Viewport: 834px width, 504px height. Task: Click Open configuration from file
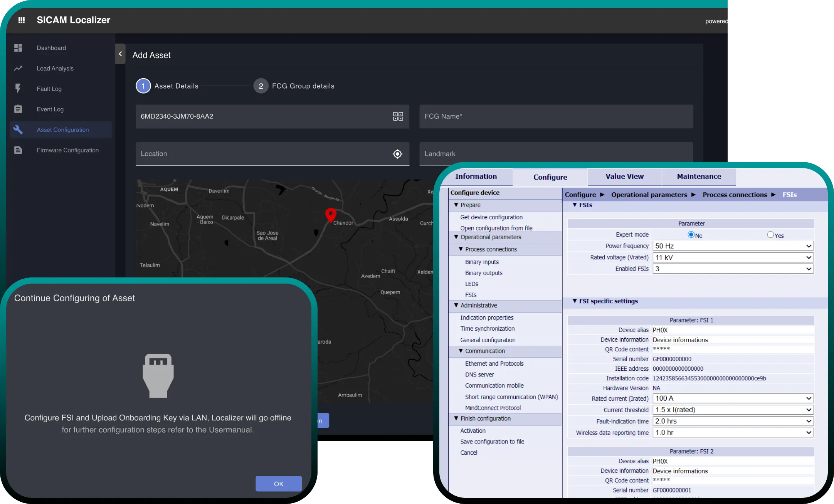click(496, 228)
